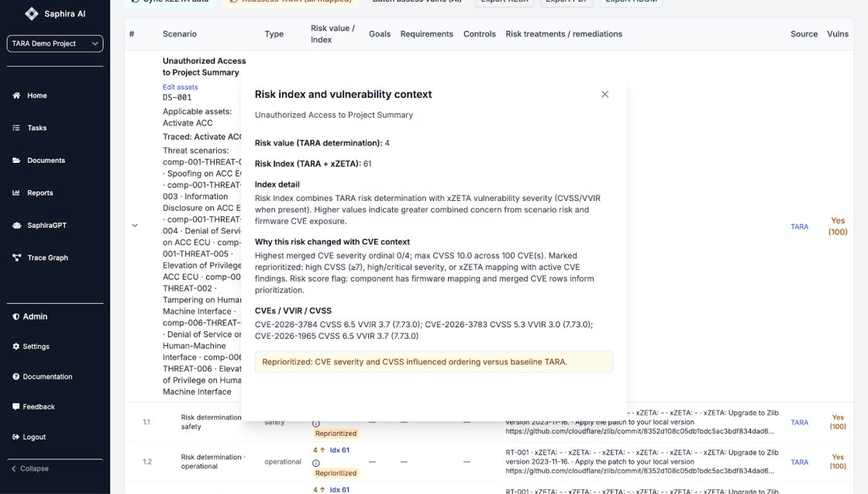868x494 pixels.
Task: Open the Trace Graph view
Action: (x=47, y=257)
